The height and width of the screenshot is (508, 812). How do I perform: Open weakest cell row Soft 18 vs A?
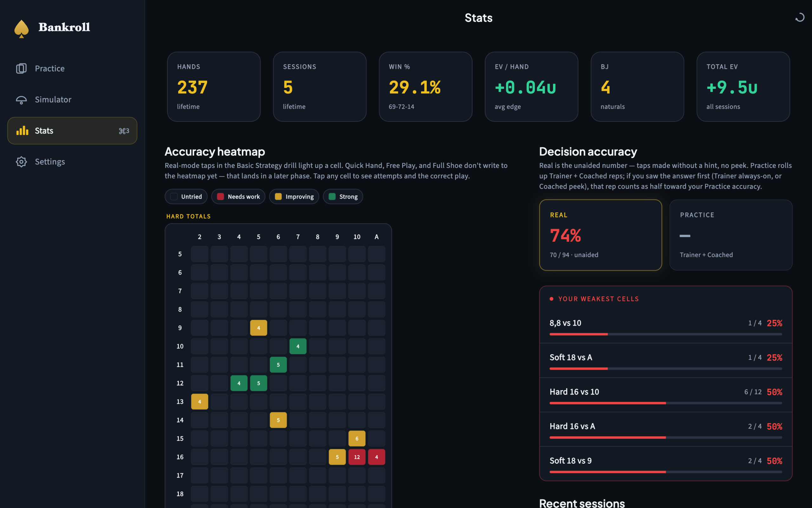pos(666,360)
